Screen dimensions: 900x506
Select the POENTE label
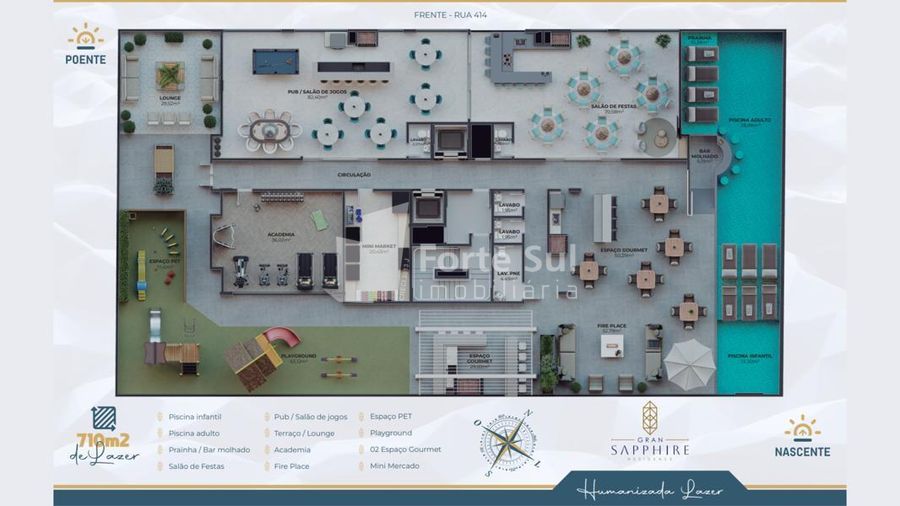pyautogui.click(x=86, y=60)
